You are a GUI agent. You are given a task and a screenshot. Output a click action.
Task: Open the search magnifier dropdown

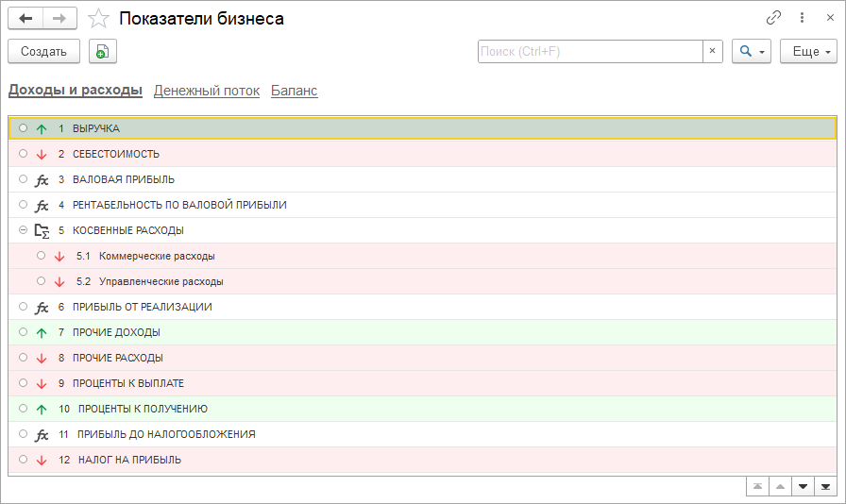[752, 52]
